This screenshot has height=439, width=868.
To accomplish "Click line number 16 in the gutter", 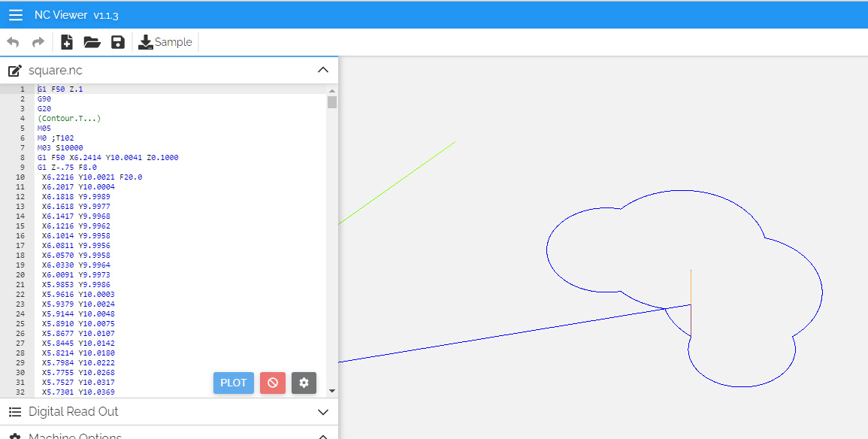I will pyautogui.click(x=20, y=236).
